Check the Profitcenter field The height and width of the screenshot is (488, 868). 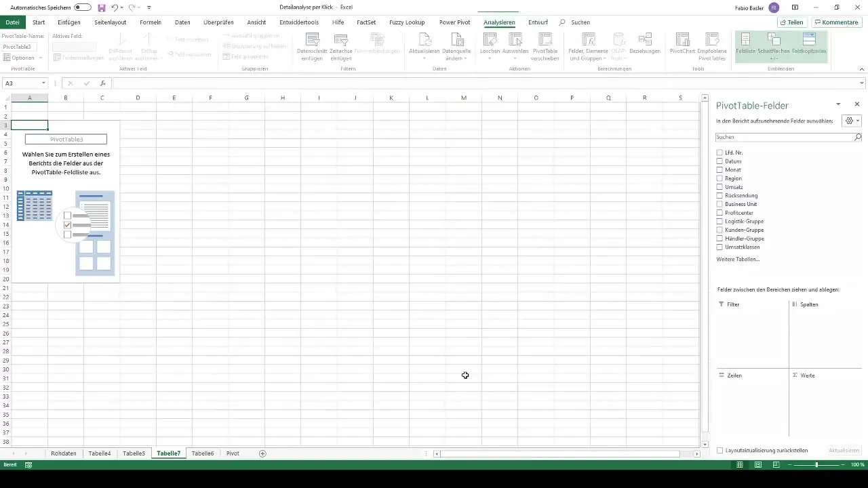(719, 213)
